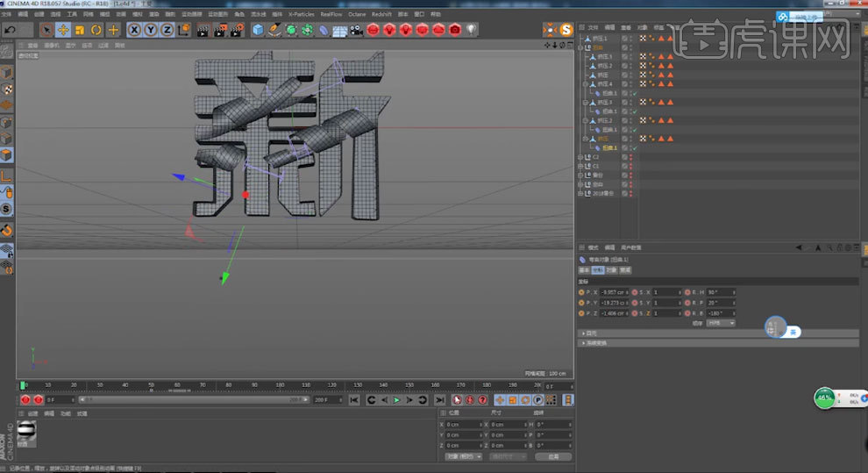The width and height of the screenshot is (868, 473).
Task: Click the 200 F end frame field
Action: point(327,400)
